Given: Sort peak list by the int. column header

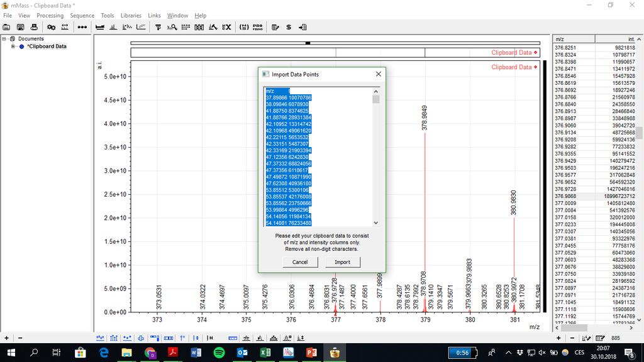Looking at the screenshot, I should [x=616, y=39].
